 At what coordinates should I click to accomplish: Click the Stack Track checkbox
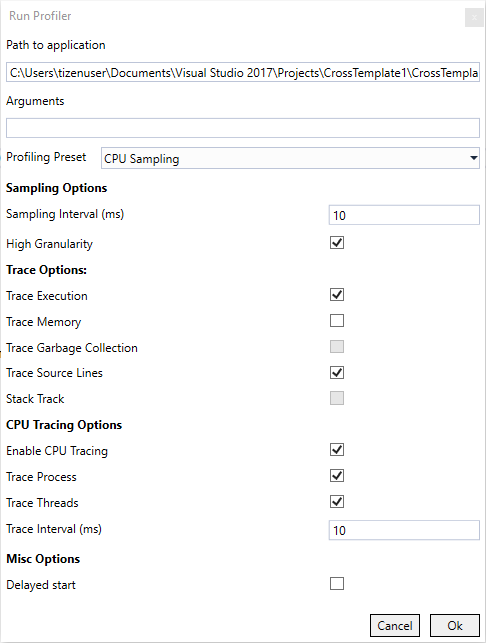pyautogui.click(x=337, y=398)
